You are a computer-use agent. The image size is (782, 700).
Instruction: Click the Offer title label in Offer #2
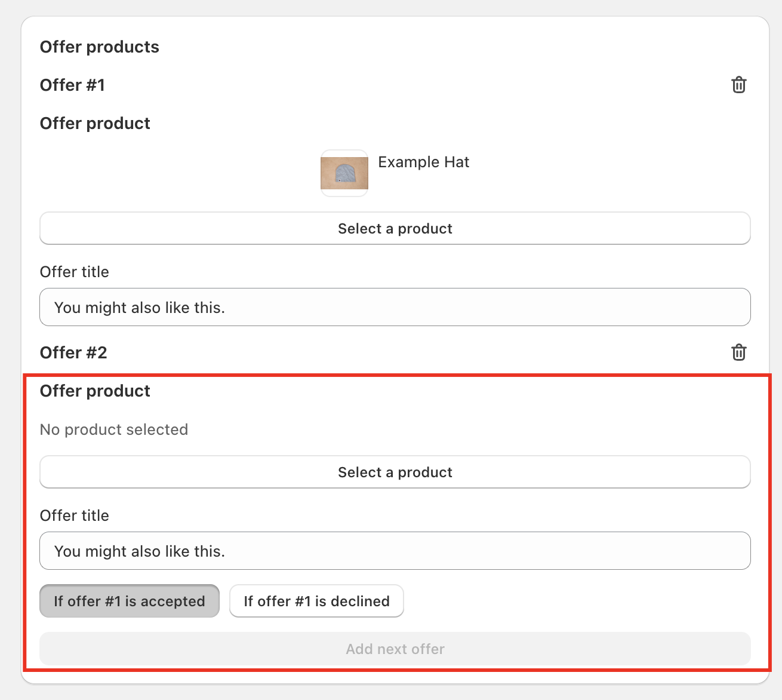point(75,516)
